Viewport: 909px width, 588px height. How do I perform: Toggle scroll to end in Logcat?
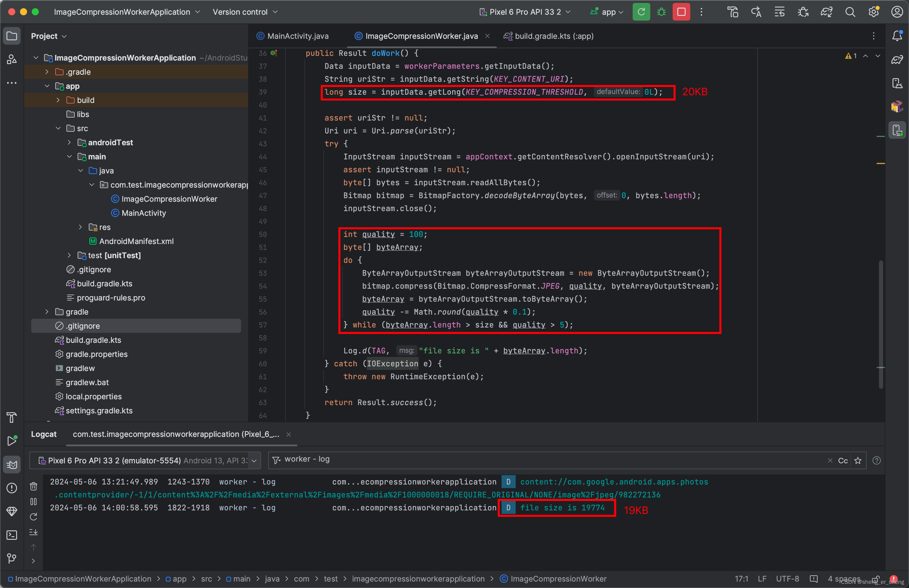coord(34,532)
